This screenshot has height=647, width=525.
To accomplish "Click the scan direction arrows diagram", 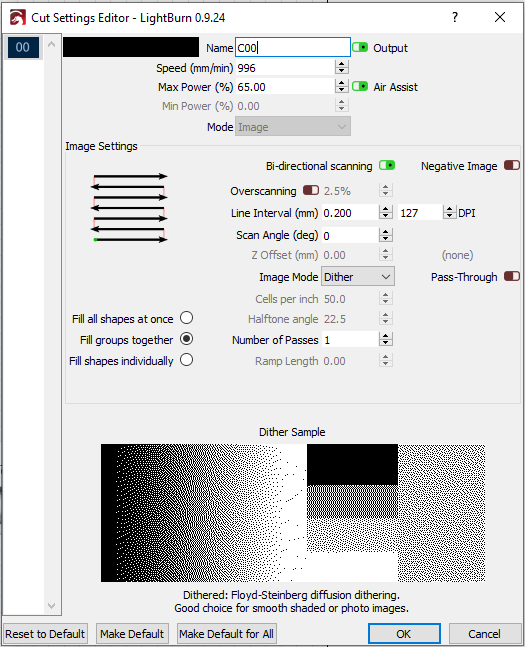I will [129, 208].
